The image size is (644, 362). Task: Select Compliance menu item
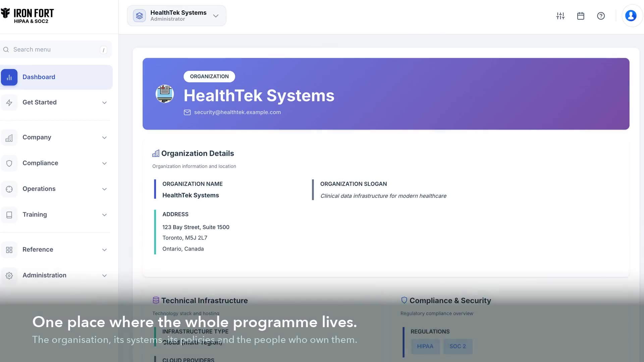coord(56,163)
